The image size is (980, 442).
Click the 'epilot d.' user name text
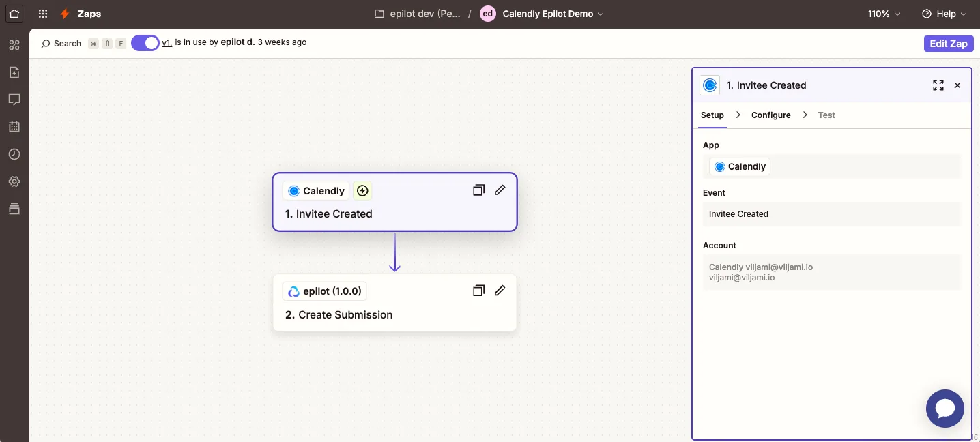click(237, 42)
